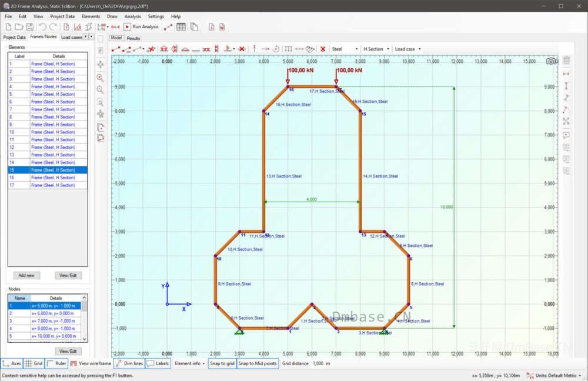Select the delete element red-cross line tool
588x381 pixels.
click(151, 49)
